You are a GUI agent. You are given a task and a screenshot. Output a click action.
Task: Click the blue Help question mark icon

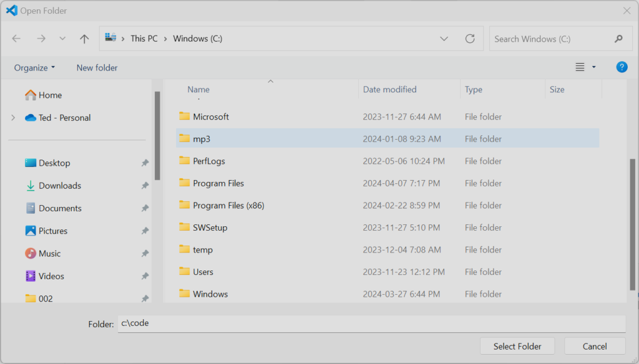[622, 67]
